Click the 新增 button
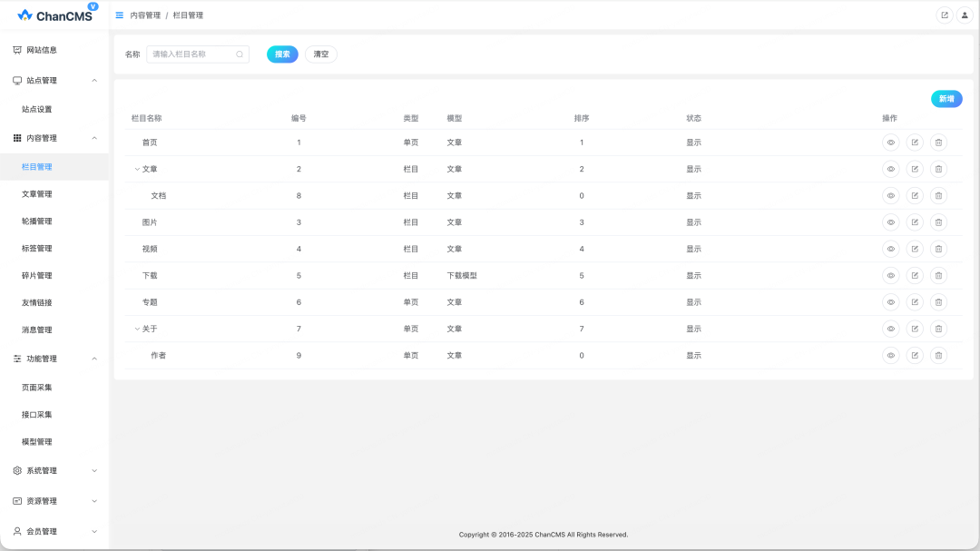The width and height of the screenshot is (980, 551). coord(946,99)
